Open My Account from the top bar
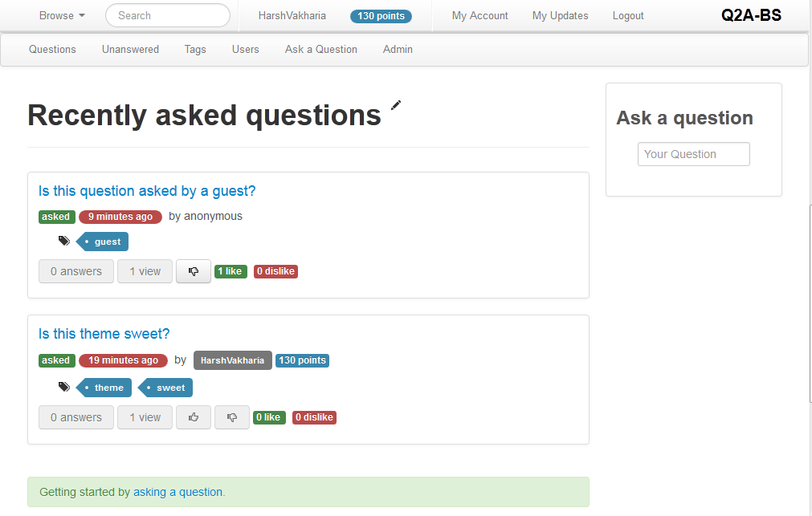The height and width of the screenshot is (516, 812). point(479,15)
